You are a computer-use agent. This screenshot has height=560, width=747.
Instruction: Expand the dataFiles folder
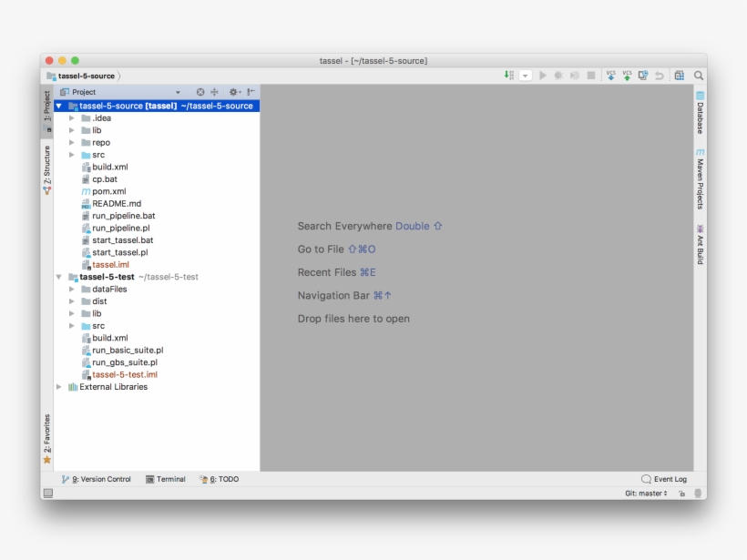(x=71, y=289)
